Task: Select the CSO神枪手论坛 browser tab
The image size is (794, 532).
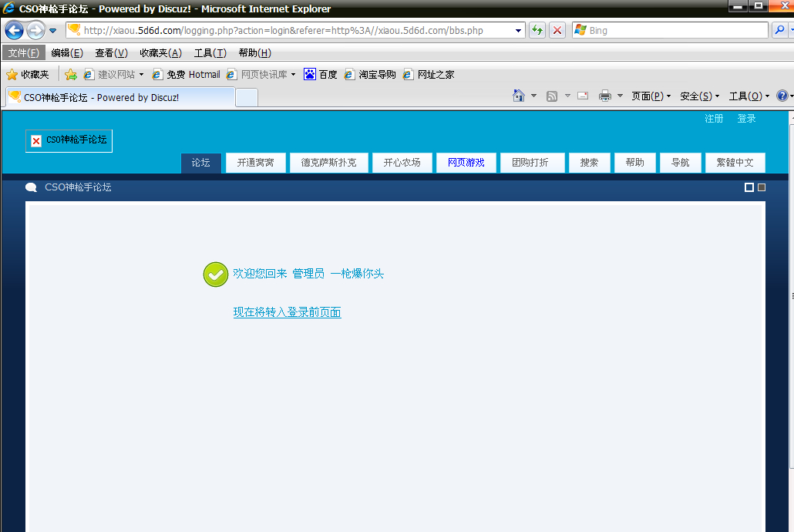Action: [x=120, y=97]
